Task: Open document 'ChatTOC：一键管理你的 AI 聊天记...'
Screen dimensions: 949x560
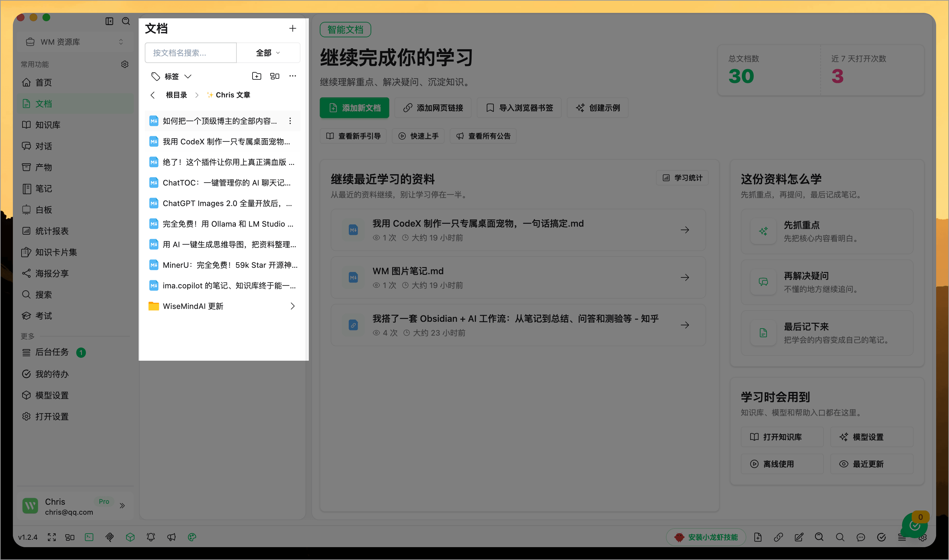Action: click(222, 183)
